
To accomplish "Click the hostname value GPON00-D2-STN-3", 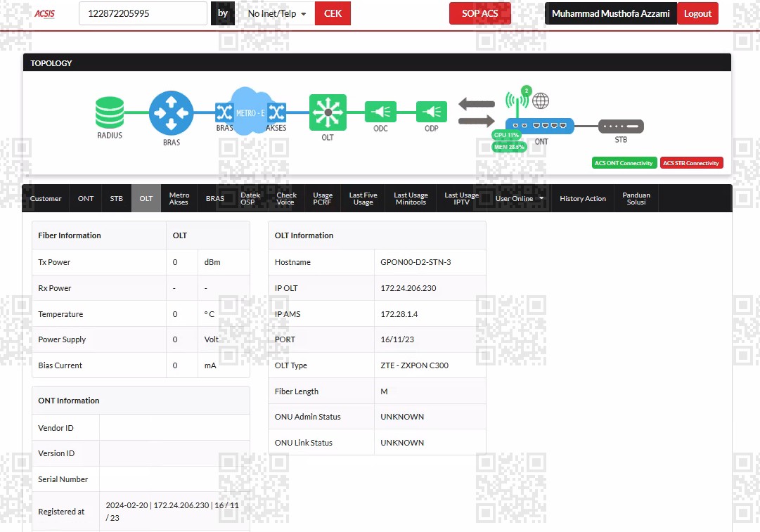I will coord(416,262).
